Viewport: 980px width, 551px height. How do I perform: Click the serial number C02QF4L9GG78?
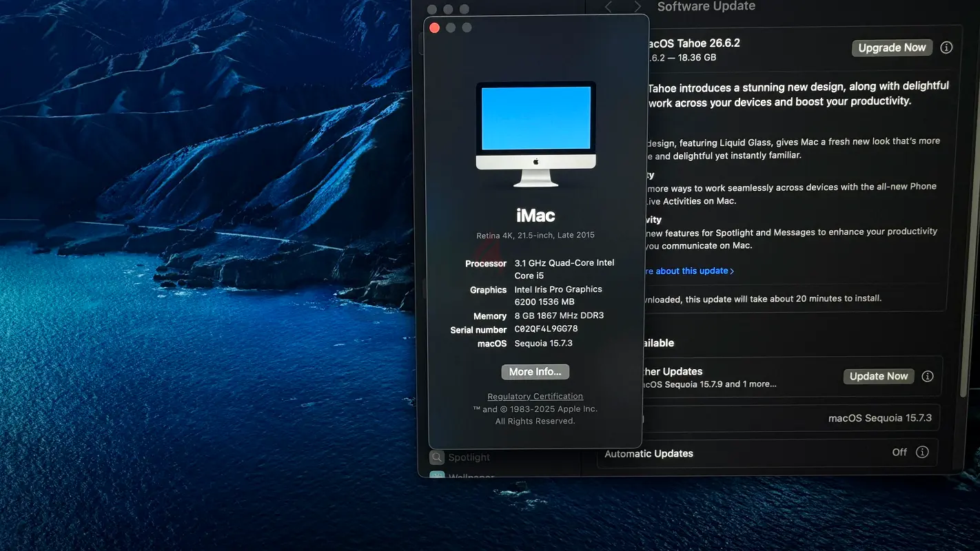point(547,329)
